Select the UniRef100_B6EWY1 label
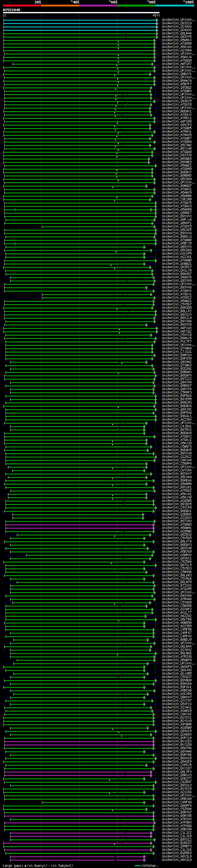 (177, 111)
